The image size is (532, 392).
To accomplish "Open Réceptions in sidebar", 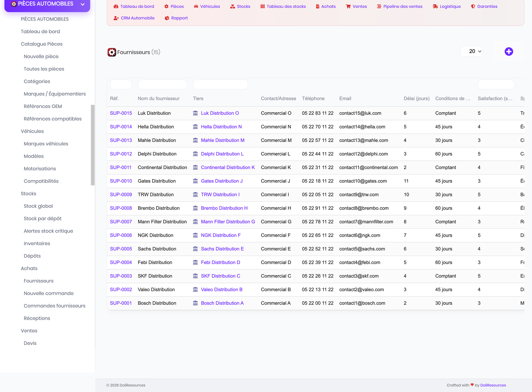I will (37, 318).
